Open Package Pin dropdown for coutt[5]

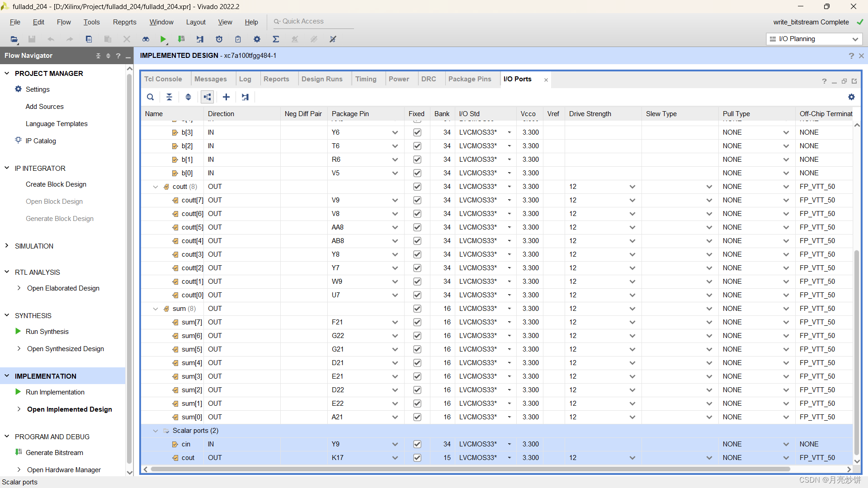tap(395, 227)
